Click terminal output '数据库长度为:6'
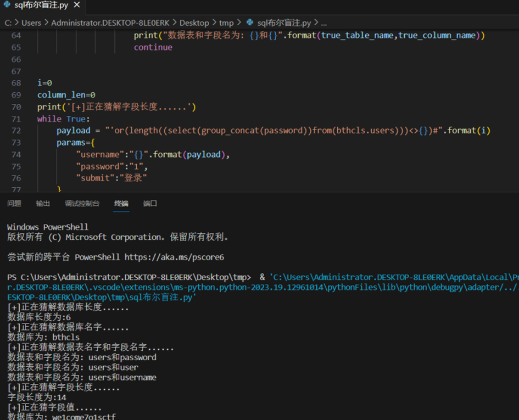Image resolution: width=519 pixels, height=420 pixels. [39, 317]
